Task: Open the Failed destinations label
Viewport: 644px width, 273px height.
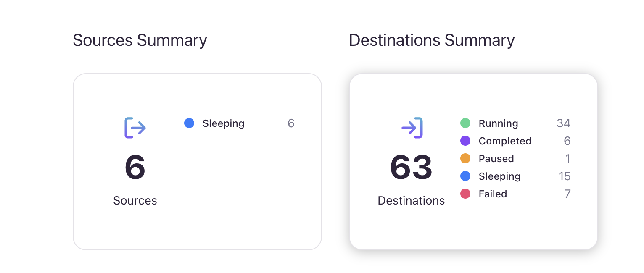Action: click(x=493, y=194)
